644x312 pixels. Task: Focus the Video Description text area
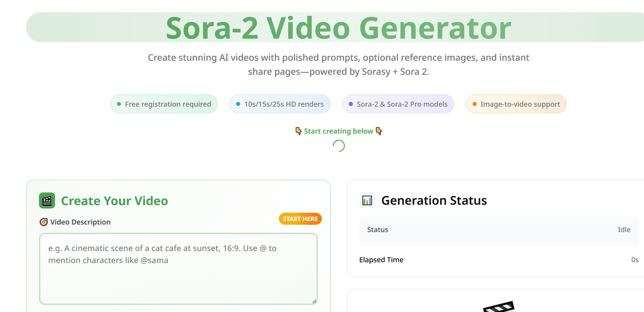(178, 268)
